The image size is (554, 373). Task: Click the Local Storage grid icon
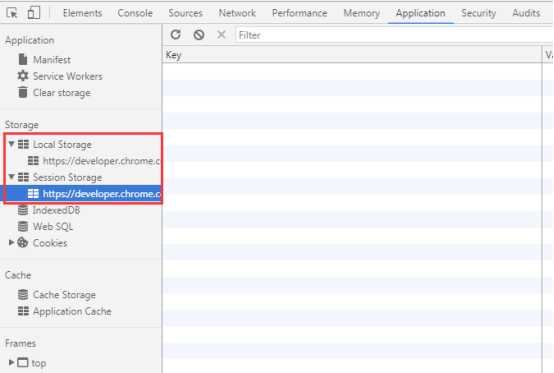point(24,144)
